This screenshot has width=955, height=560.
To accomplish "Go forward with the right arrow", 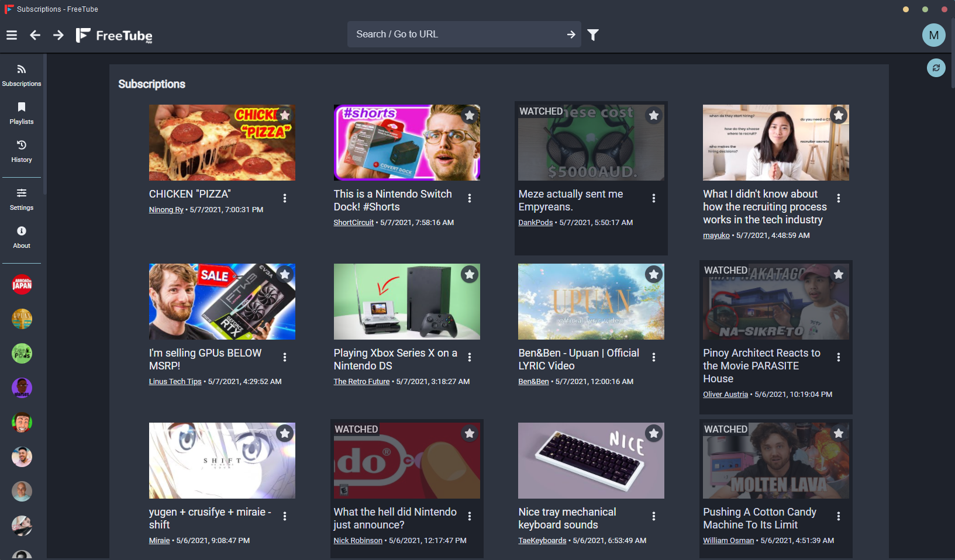I will [x=58, y=35].
